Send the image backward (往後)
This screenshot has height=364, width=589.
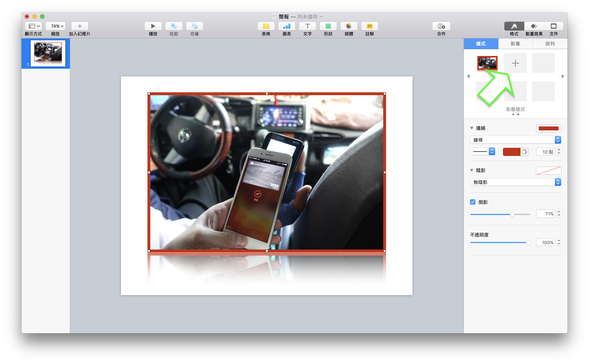tap(194, 26)
